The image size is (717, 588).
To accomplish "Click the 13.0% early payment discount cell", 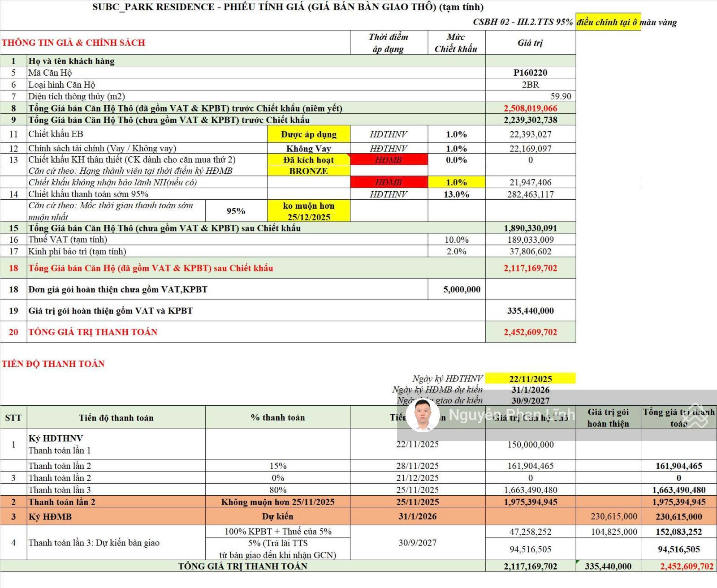I will [456, 194].
